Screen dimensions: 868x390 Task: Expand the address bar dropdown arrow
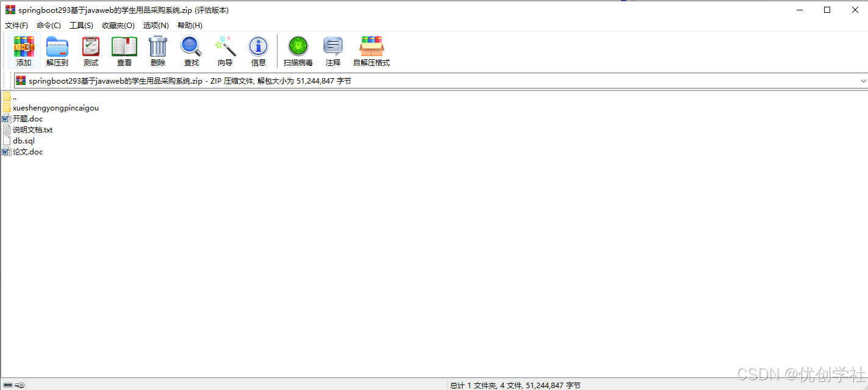point(863,81)
